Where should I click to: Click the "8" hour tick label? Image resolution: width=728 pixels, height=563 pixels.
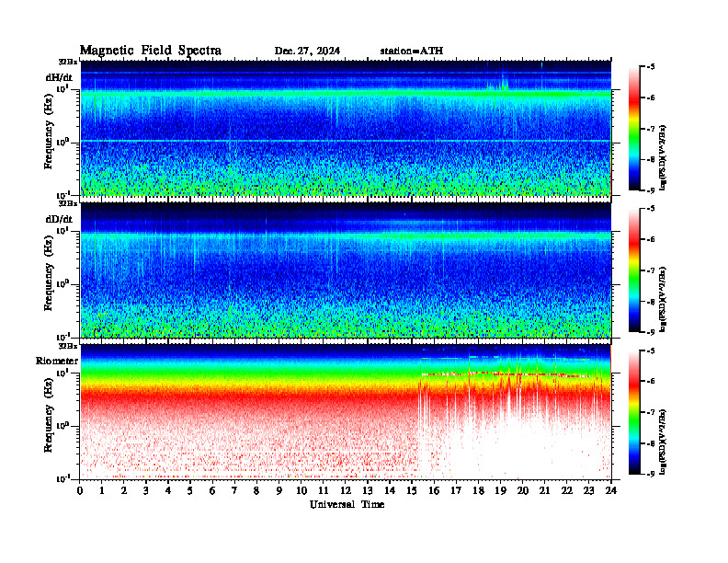pos(256,490)
